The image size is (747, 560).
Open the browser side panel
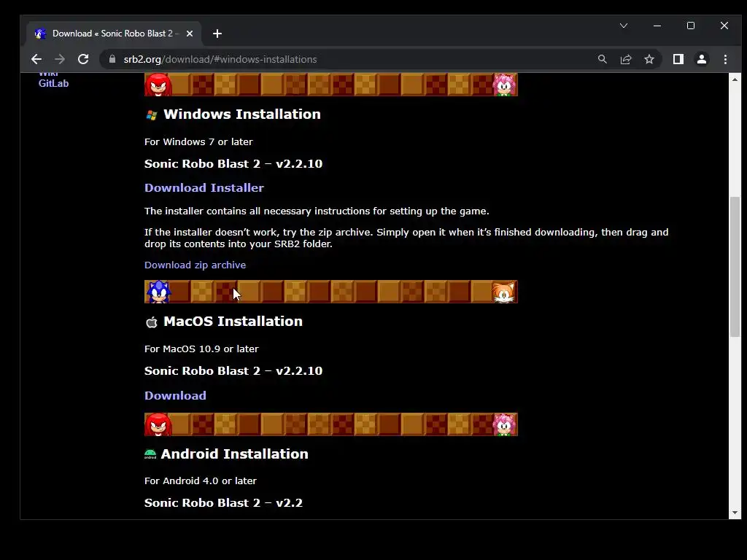point(678,59)
